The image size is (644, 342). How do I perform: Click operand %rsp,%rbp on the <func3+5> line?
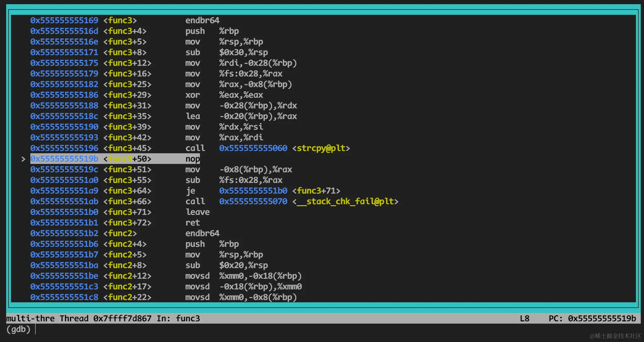click(x=241, y=42)
